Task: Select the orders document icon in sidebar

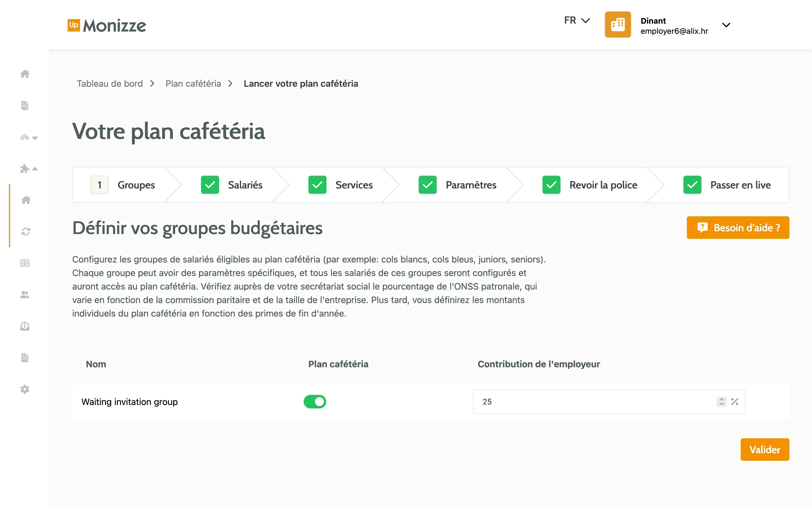Action: [25, 105]
